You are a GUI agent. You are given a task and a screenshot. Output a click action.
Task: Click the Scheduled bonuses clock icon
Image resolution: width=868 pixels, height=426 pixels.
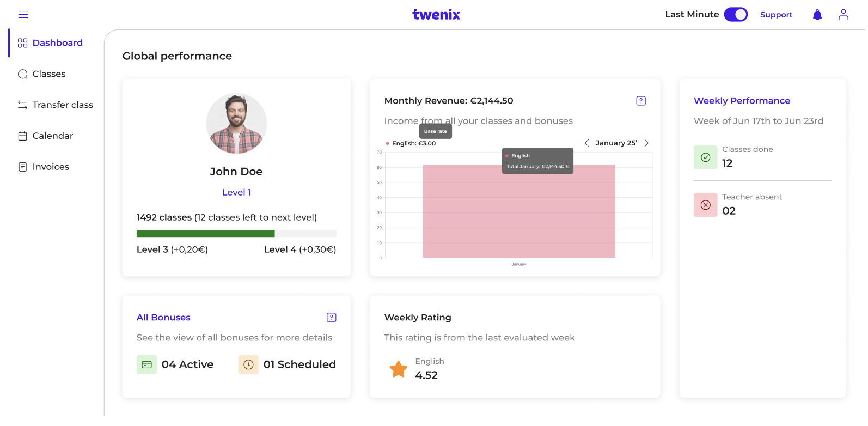pyautogui.click(x=248, y=364)
